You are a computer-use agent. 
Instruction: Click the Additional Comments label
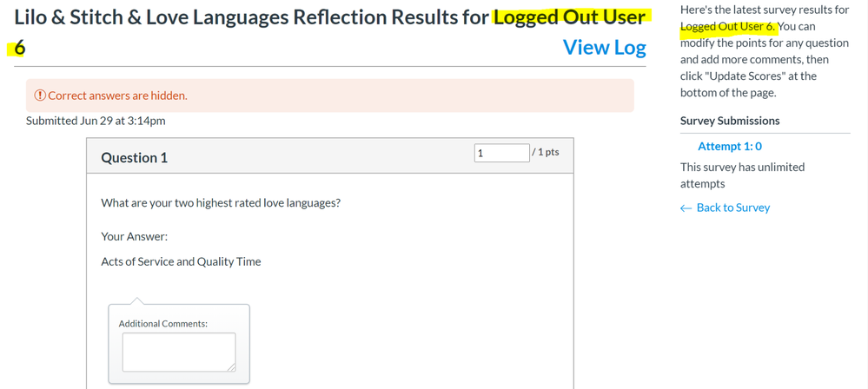[x=163, y=324]
